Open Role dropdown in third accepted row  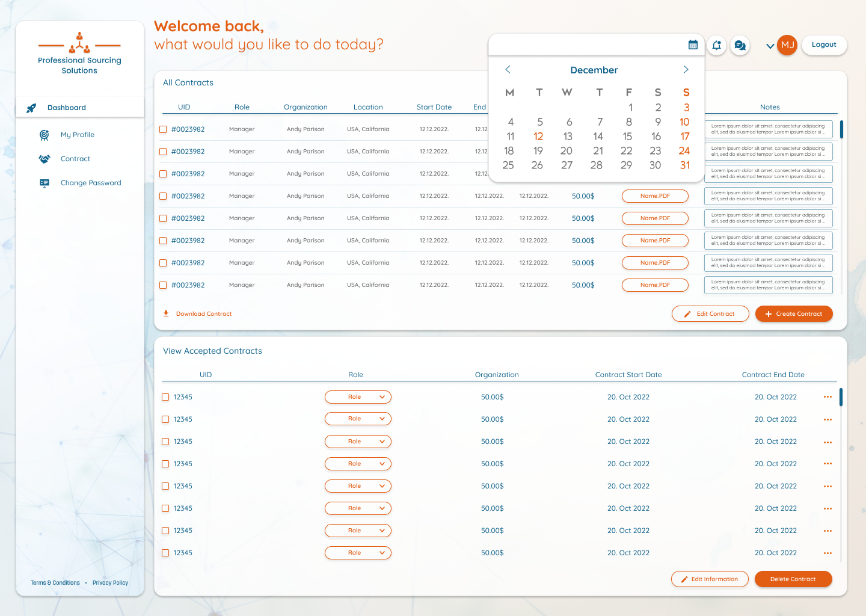coord(358,442)
